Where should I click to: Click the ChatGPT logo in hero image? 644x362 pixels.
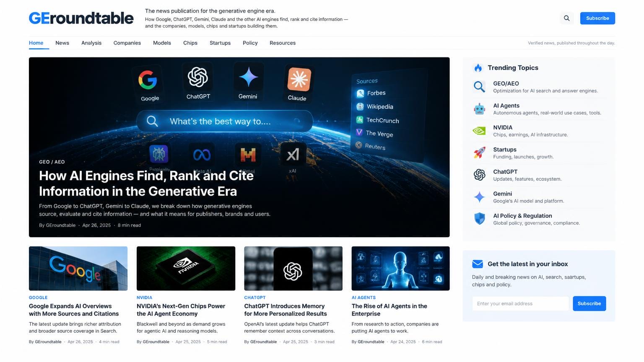[x=198, y=77]
